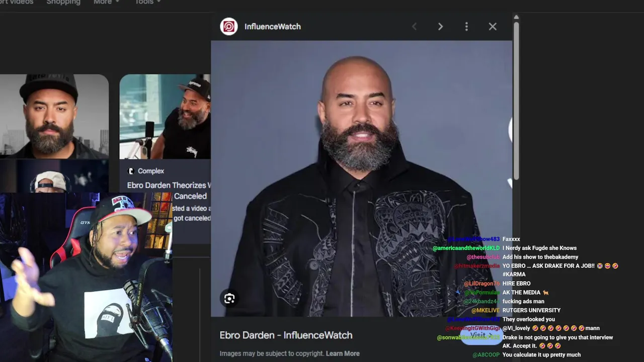644x362 pixels.
Task: Click chat username @A8COOP
Action: pyautogui.click(x=486, y=355)
